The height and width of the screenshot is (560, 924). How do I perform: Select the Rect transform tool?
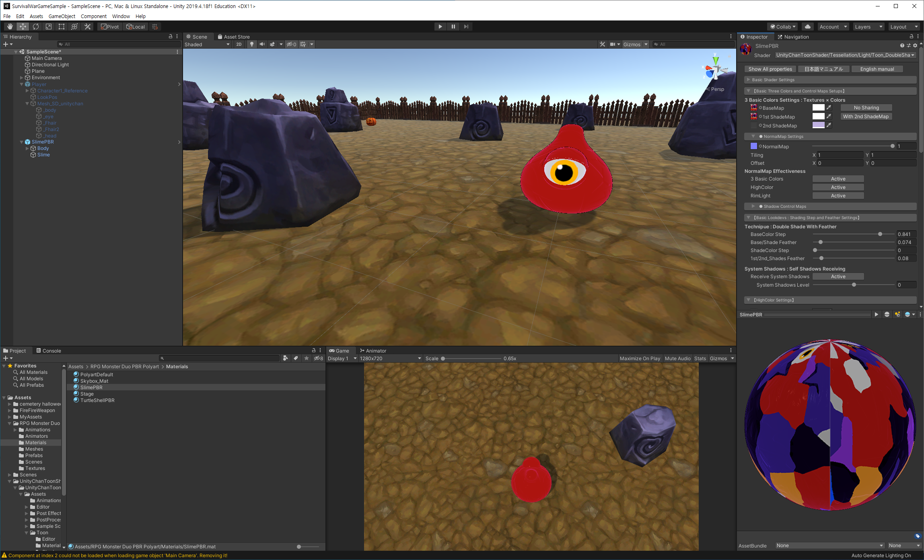[62, 27]
